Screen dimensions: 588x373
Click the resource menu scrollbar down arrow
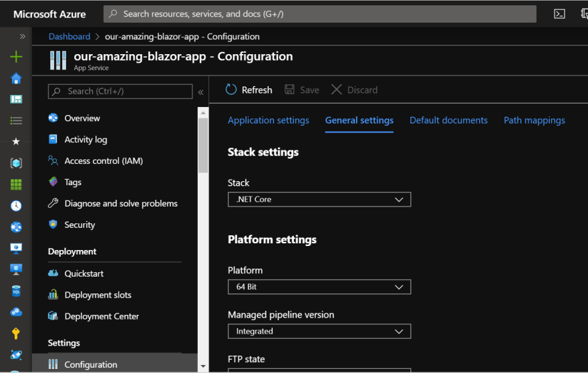(203, 366)
